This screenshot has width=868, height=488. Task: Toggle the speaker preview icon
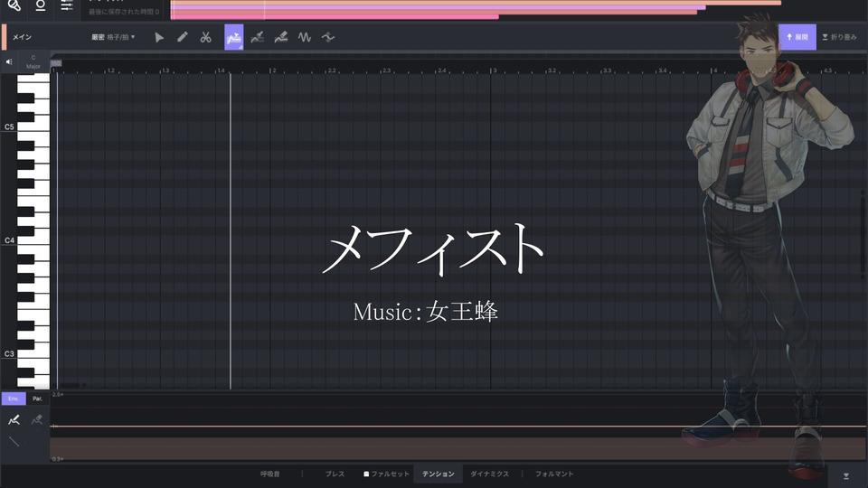pyautogui.click(x=9, y=62)
